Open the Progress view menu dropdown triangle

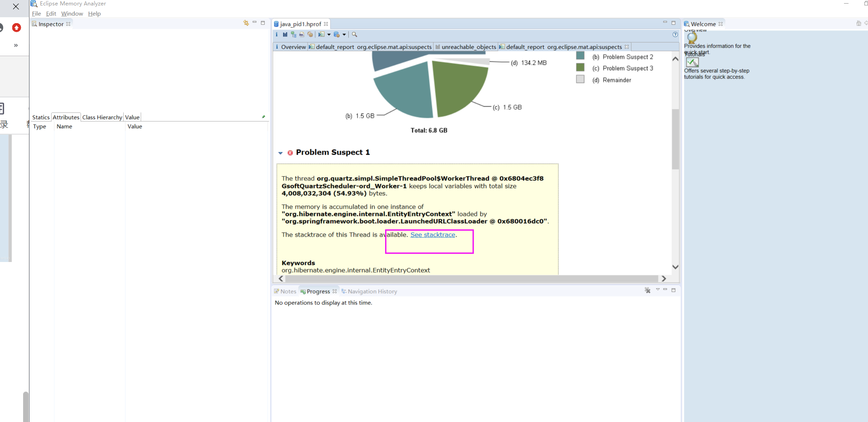pyautogui.click(x=657, y=289)
